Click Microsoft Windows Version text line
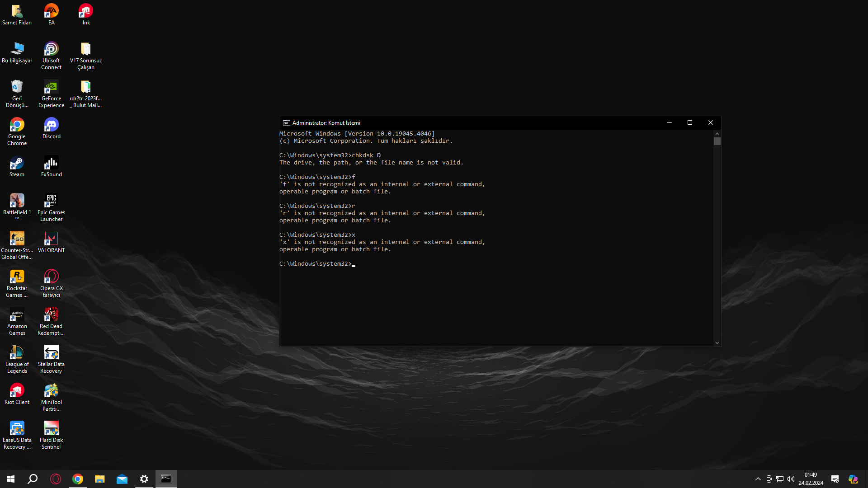Image resolution: width=868 pixels, height=488 pixels. coord(357,133)
